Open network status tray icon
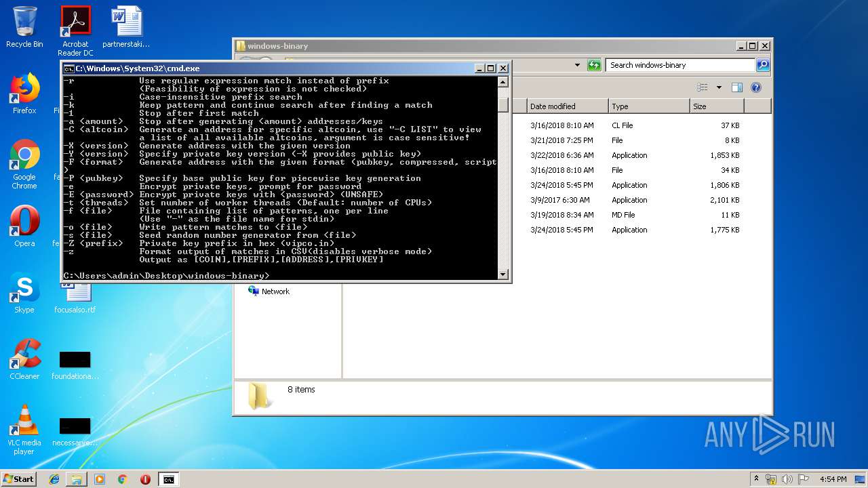 (x=771, y=479)
